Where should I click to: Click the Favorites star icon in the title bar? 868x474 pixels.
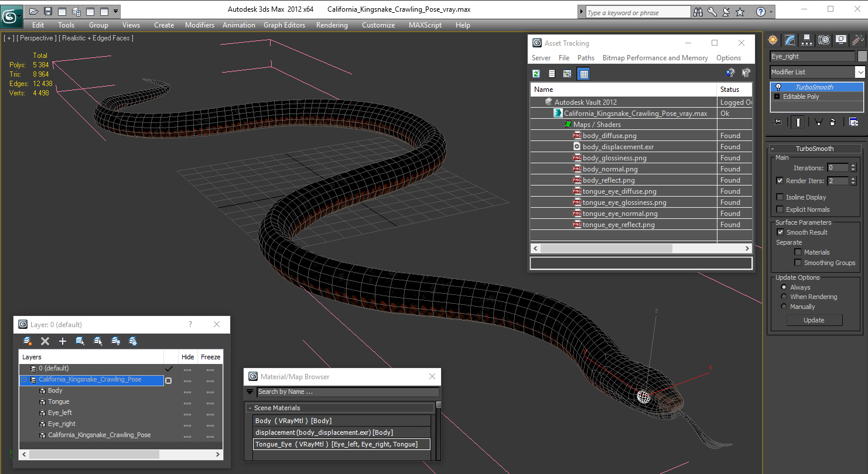click(x=740, y=12)
